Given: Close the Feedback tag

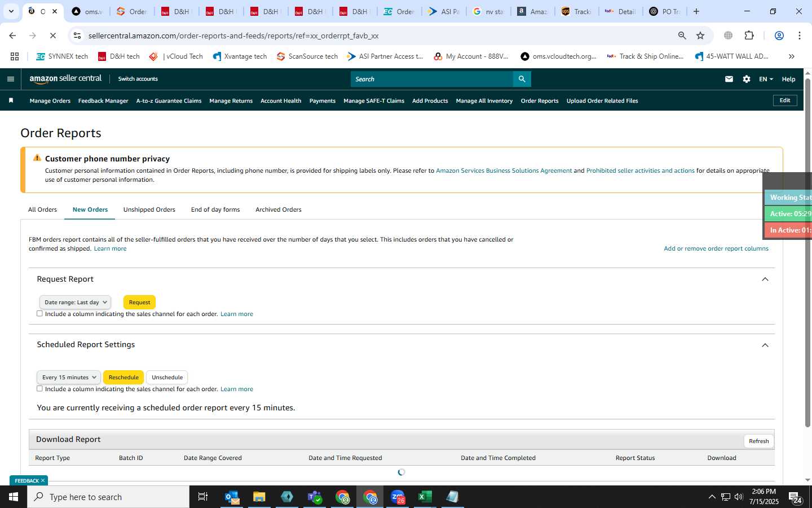Looking at the screenshot, I should click(x=43, y=480).
